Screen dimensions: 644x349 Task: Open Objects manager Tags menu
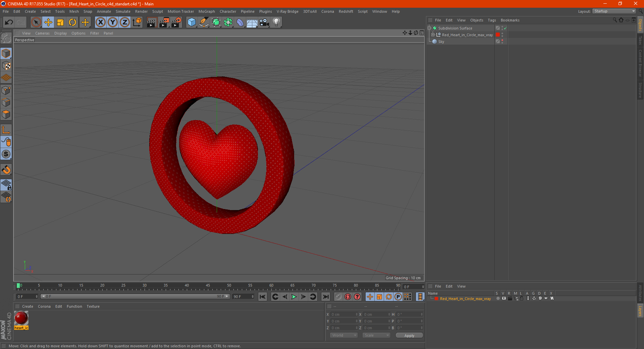[x=492, y=20]
